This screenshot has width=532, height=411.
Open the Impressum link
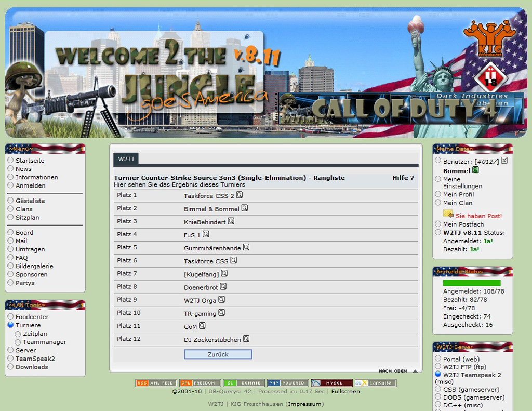pyautogui.click(x=304, y=404)
